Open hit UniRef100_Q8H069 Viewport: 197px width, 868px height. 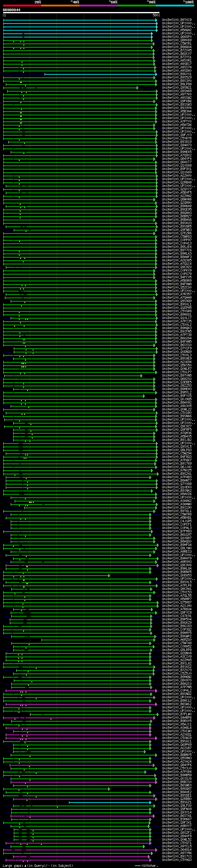(x=177, y=40)
